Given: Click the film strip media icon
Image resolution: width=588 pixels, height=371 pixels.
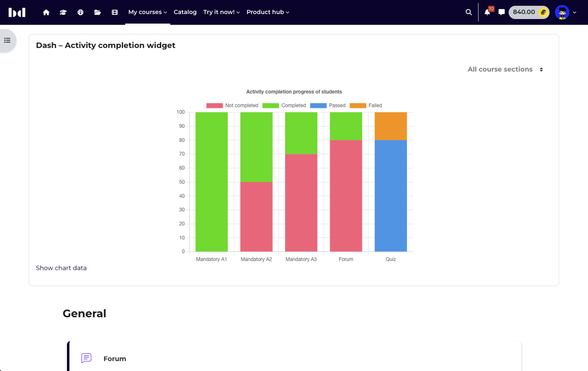Looking at the screenshot, I should pos(115,12).
